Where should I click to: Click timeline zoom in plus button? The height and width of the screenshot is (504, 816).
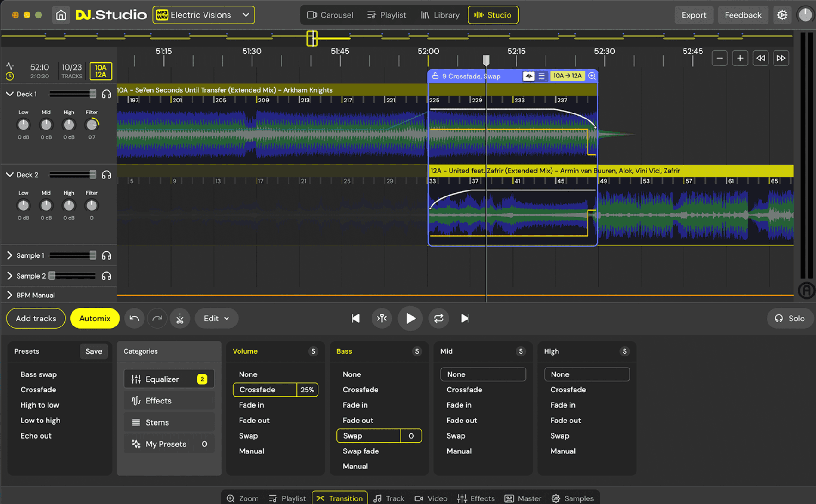coord(740,58)
